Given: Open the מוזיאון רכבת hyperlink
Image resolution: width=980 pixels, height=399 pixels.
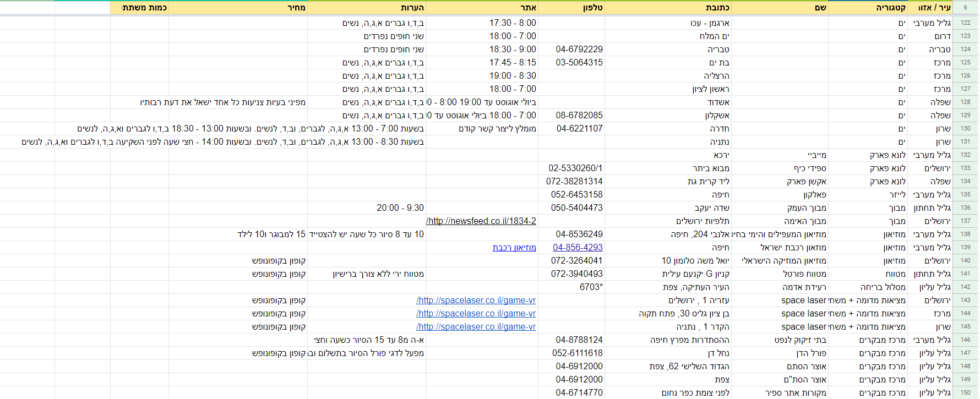Looking at the screenshot, I should pyautogui.click(x=514, y=248).
